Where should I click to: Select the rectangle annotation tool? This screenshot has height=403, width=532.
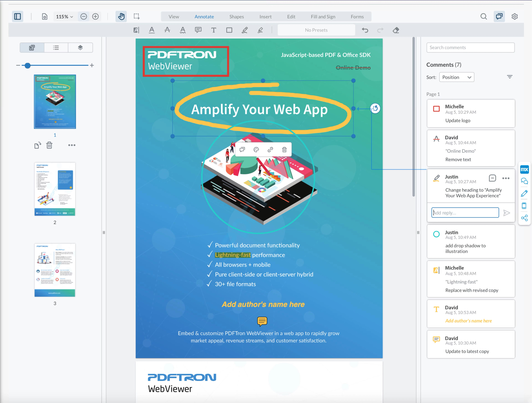(x=229, y=30)
